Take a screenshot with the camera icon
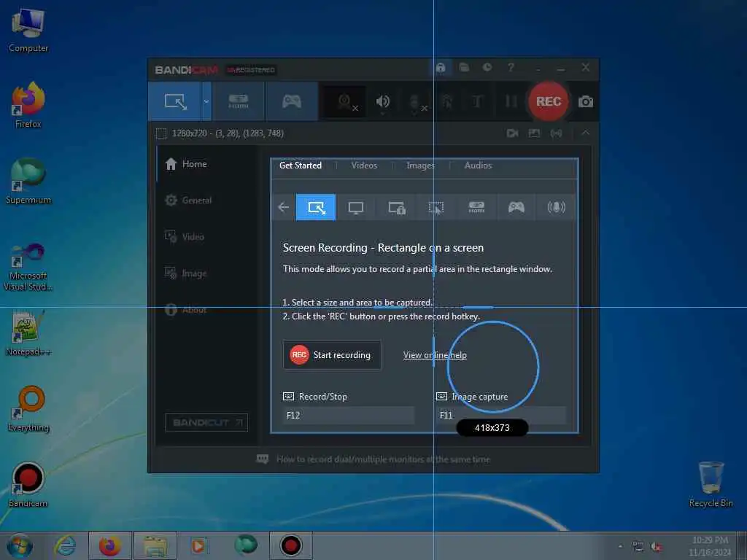Image resolution: width=747 pixels, height=560 pixels. coord(586,101)
